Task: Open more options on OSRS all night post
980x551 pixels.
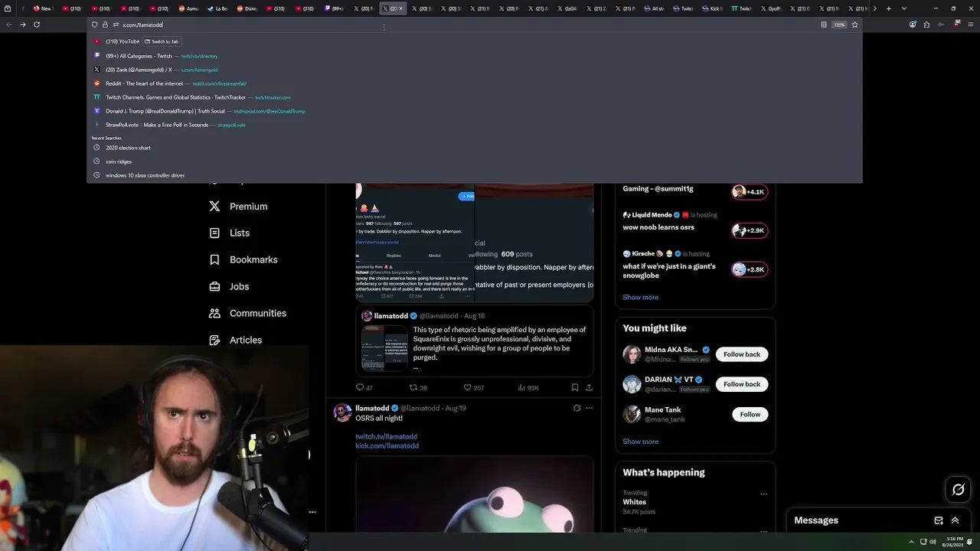Action: (589, 408)
